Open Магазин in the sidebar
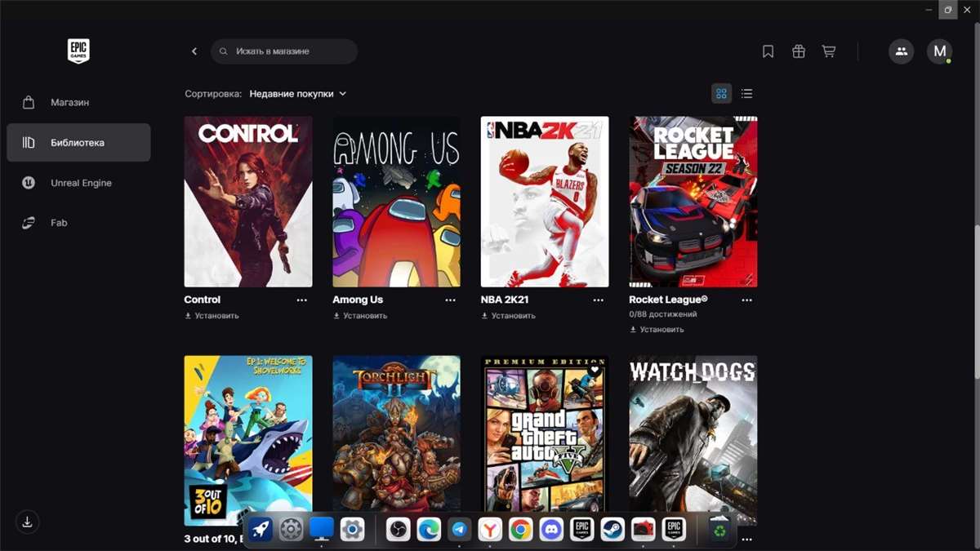Viewport: 980px width, 551px height. [x=78, y=102]
